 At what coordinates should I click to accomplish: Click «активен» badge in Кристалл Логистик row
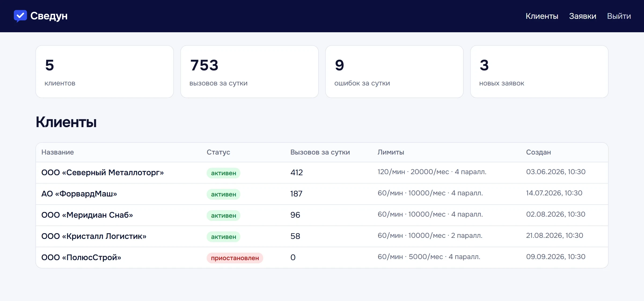pos(224,237)
